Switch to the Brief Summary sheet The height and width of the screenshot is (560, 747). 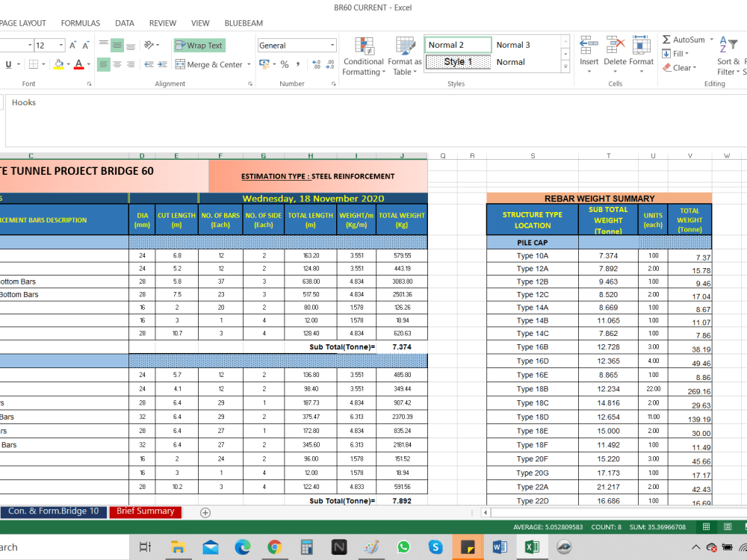click(x=146, y=511)
